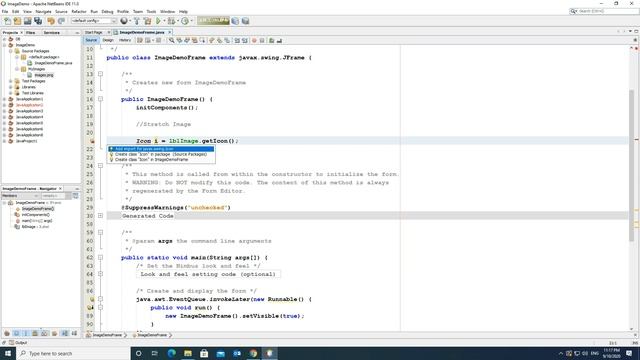The height and width of the screenshot is (360, 640).
Task: Click the Save All toolbar icon
Action: pos(38,21)
